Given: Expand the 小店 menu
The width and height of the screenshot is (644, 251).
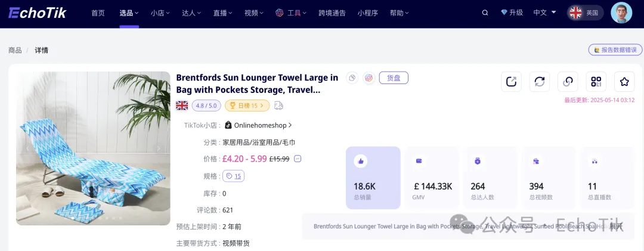Looking at the screenshot, I should tap(160, 13).
